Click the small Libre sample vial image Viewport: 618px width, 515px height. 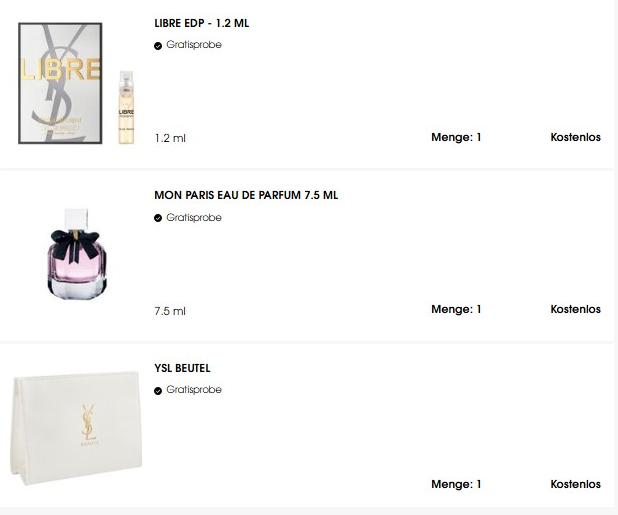125,108
